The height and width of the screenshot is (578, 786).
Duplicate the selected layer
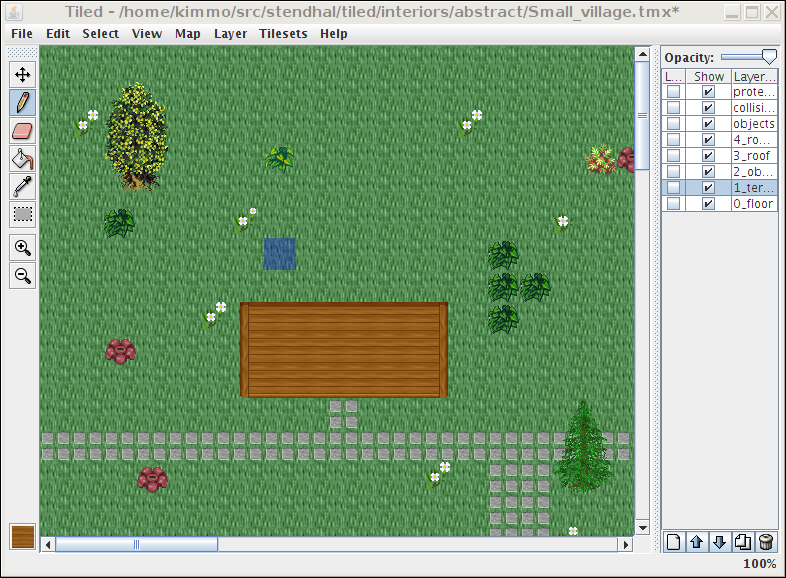tap(742, 542)
